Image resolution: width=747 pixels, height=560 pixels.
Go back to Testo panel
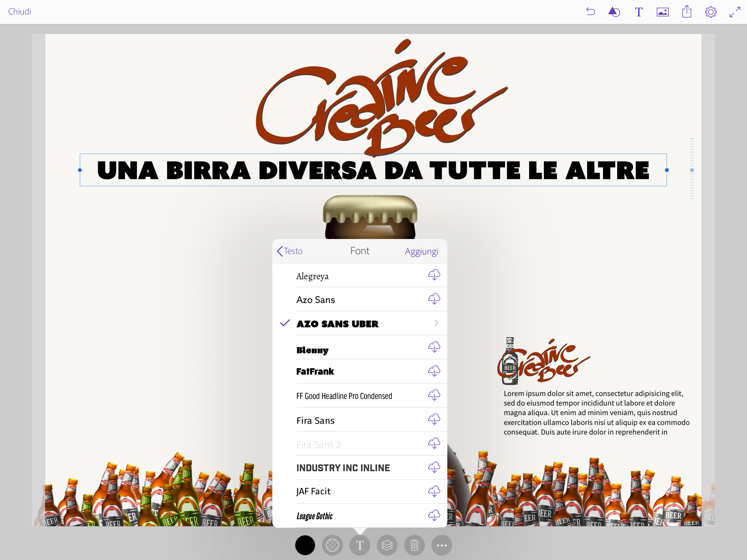(290, 251)
